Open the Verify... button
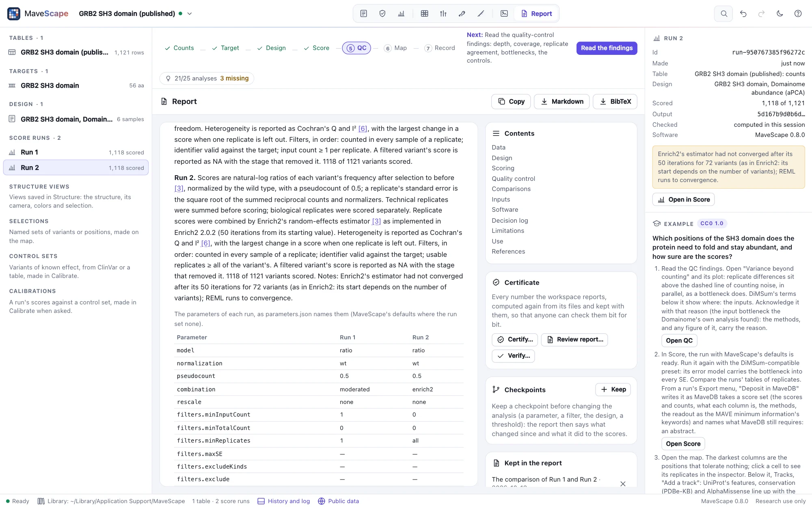The height and width of the screenshot is (508, 812). point(513,356)
